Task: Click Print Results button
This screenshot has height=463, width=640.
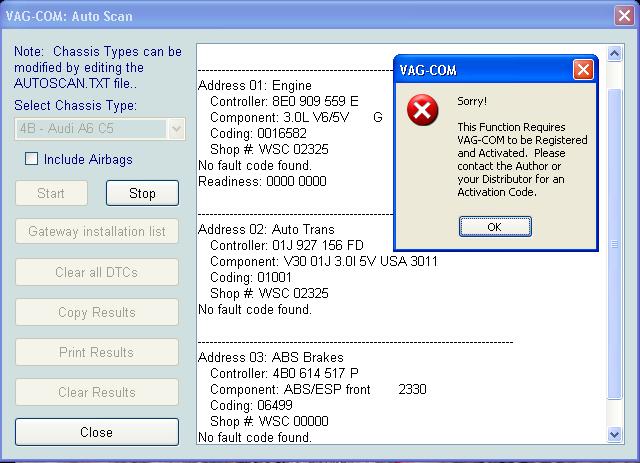Action: (x=97, y=352)
